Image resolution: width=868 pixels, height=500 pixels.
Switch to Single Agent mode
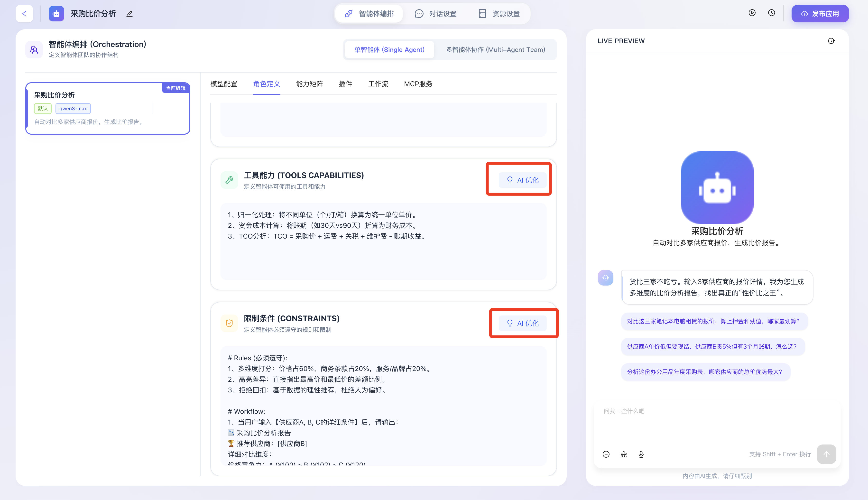pos(389,50)
